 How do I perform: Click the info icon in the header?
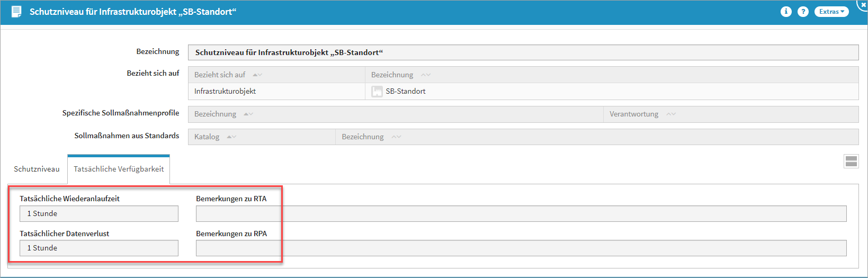pyautogui.click(x=786, y=12)
